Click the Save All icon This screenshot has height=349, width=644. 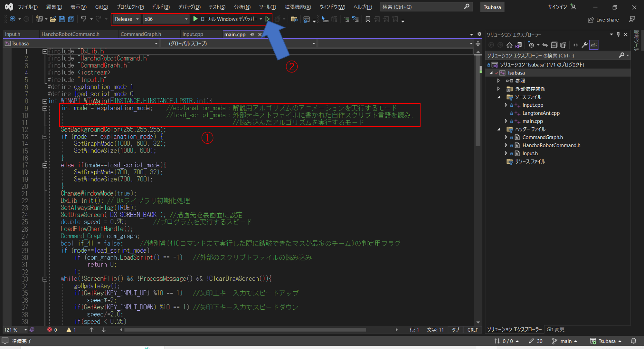[x=71, y=19]
